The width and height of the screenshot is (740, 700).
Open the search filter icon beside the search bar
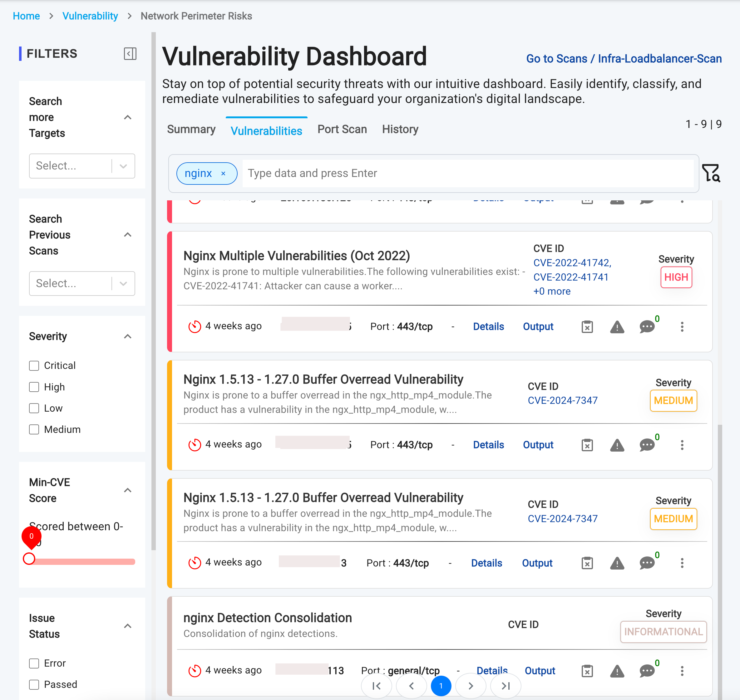[x=712, y=173]
